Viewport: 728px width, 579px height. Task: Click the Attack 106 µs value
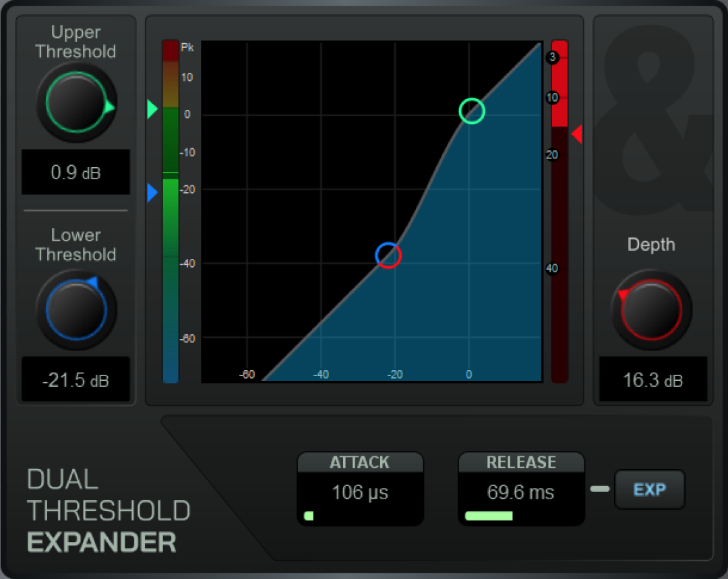pos(360,493)
